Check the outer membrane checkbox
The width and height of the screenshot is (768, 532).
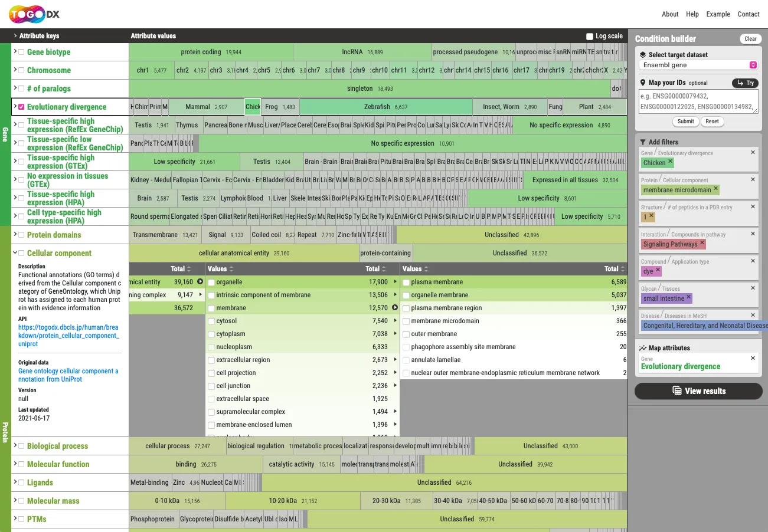tap(406, 334)
